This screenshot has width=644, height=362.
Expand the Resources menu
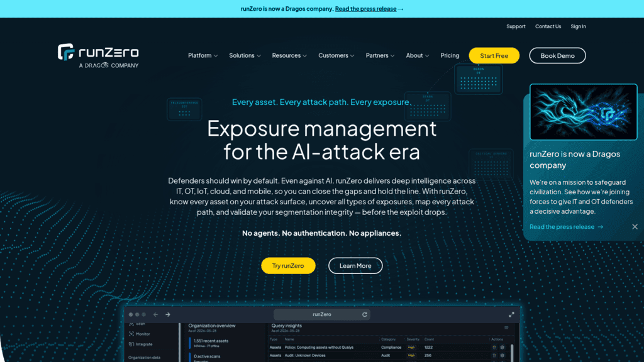point(289,55)
